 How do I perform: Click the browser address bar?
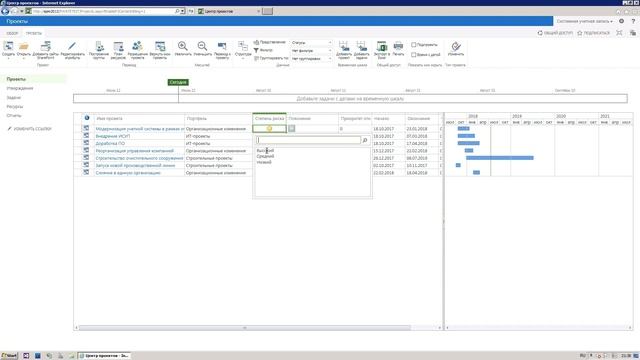click(104, 11)
